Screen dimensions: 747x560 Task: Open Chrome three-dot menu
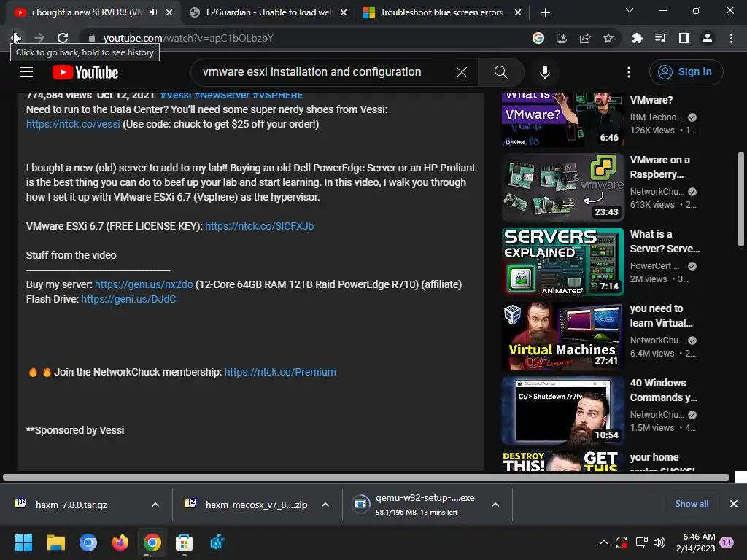(x=731, y=38)
